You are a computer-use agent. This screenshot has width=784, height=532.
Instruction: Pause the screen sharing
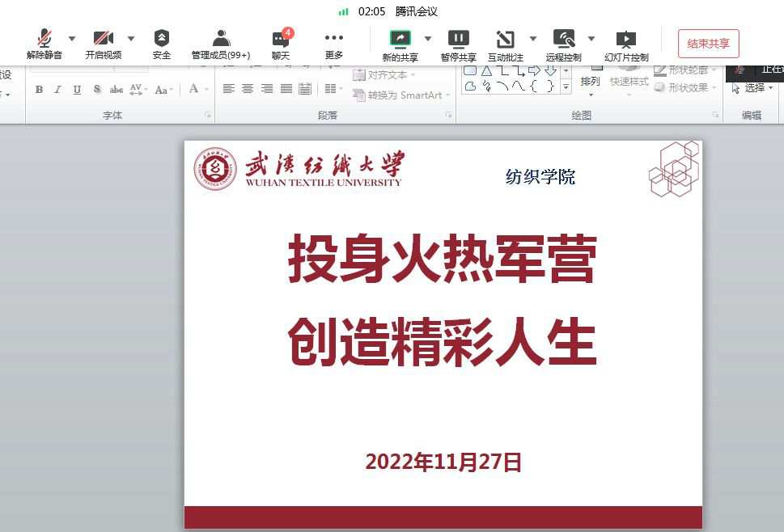[458, 44]
